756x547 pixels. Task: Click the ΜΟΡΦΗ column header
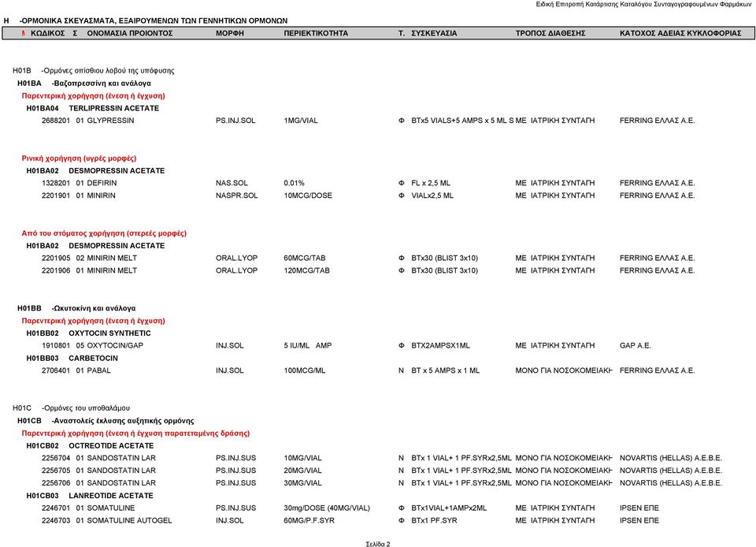click(x=230, y=33)
